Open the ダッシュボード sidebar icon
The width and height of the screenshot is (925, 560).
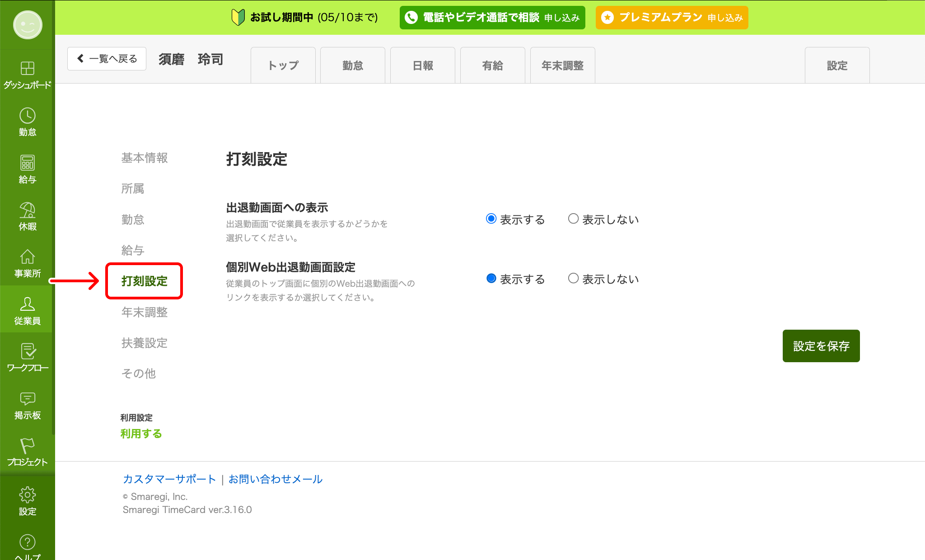pyautogui.click(x=28, y=68)
